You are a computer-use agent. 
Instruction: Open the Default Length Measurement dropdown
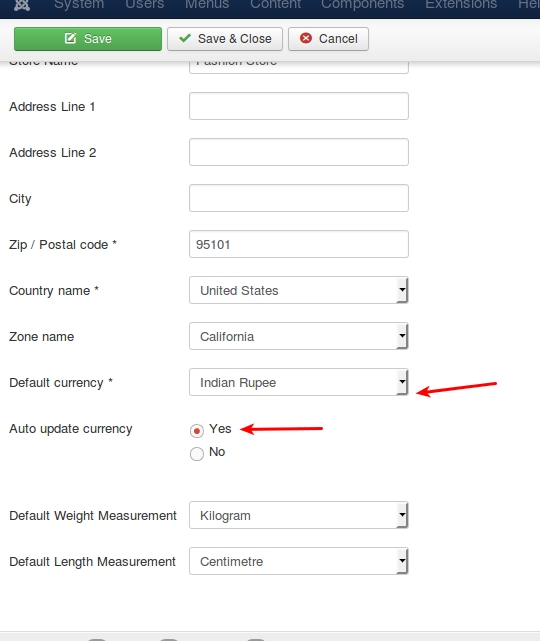(x=299, y=561)
